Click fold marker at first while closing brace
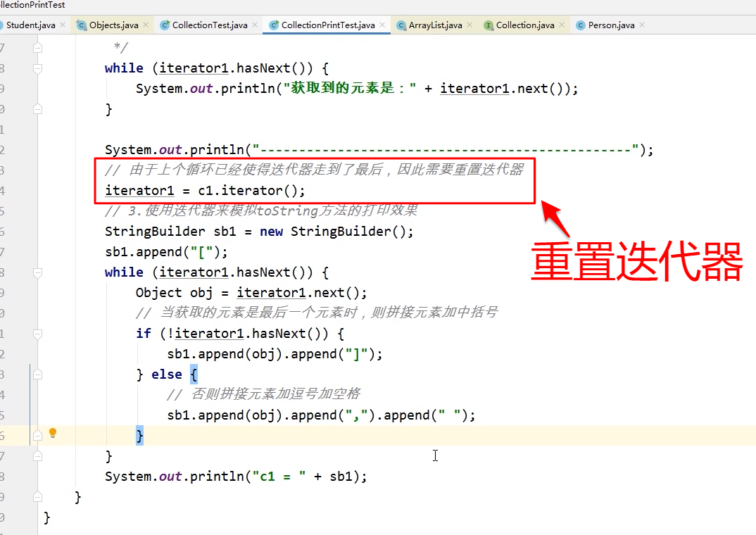 tap(37, 109)
